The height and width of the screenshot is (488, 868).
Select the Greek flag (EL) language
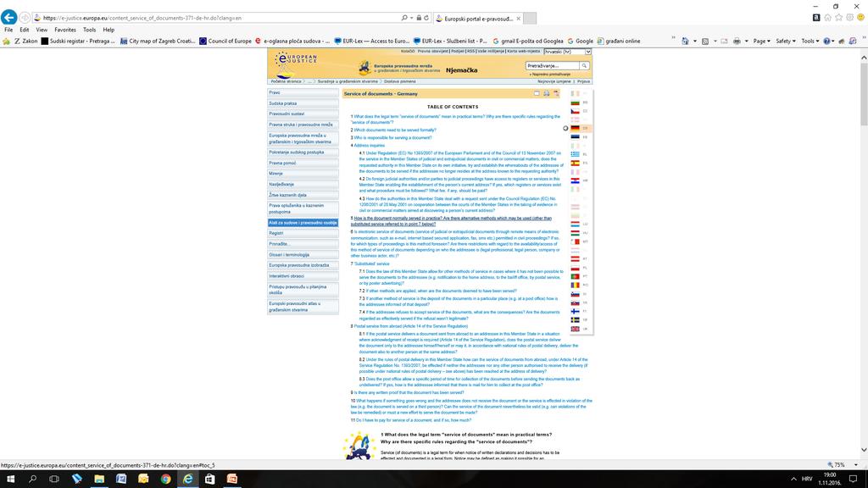point(576,154)
